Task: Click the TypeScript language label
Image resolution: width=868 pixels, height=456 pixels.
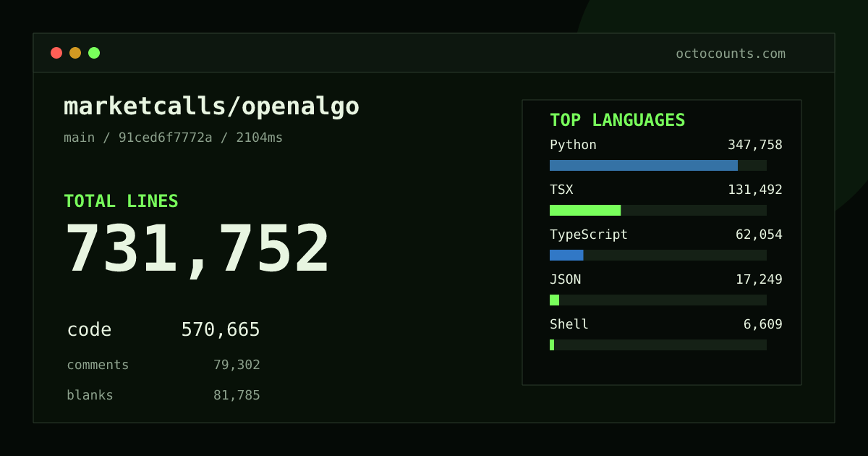Action: tap(589, 235)
